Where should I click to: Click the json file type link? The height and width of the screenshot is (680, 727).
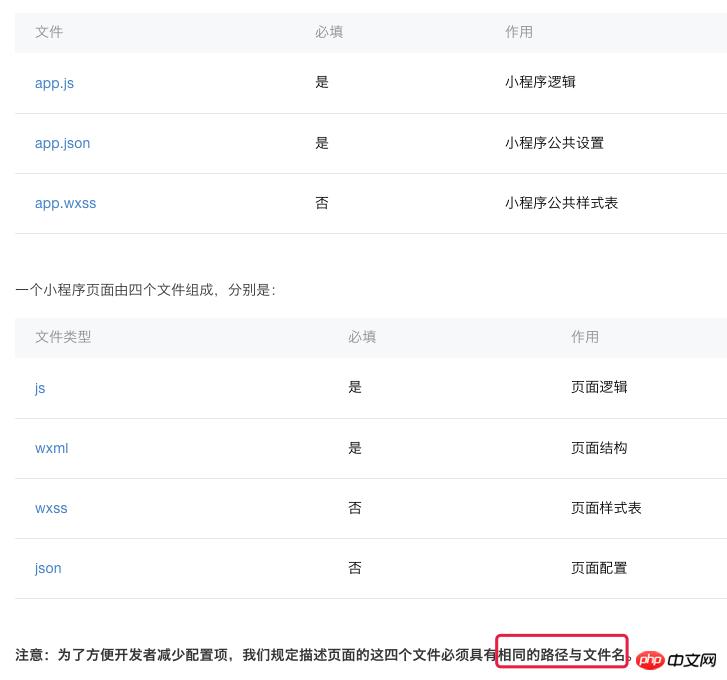(48, 568)
